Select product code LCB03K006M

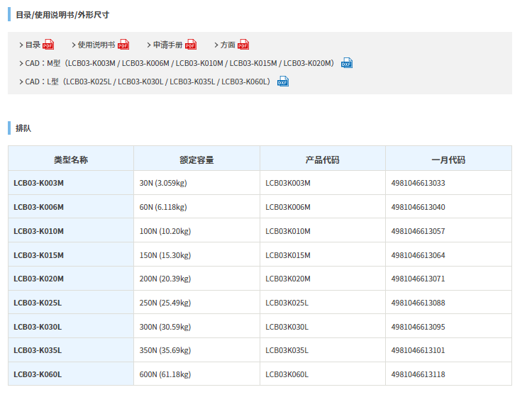pyautogui.click(x=288, y=207)
